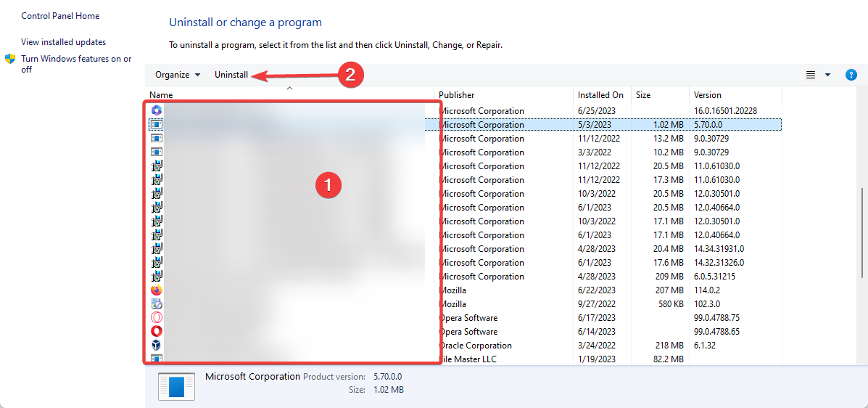Click the 1/19/2023 installed date cell
The height and width of the screenshot is (408, 868).
point(595,359)
